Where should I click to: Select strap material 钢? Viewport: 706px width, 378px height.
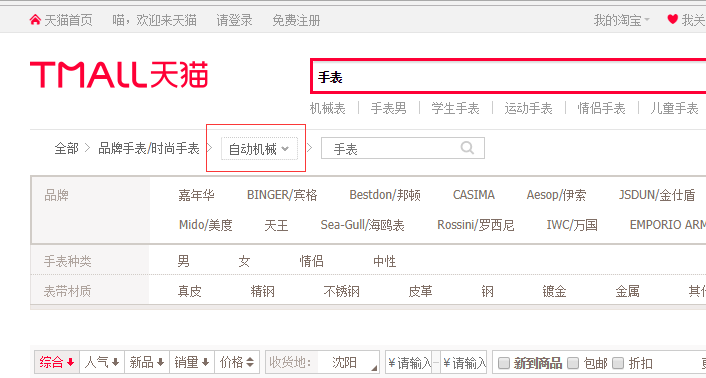click(x=488, y=291)
